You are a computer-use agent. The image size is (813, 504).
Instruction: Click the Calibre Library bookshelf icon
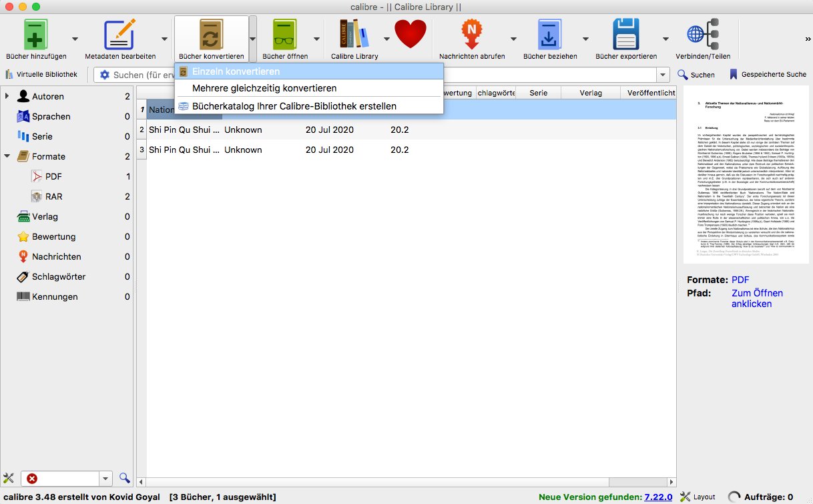coord(354,33)
